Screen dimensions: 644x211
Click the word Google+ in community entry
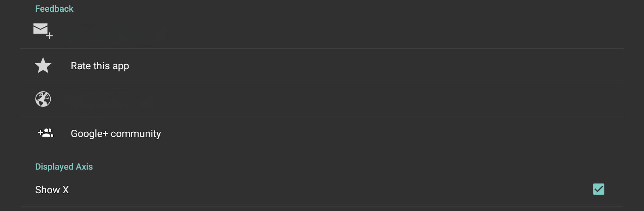pyautogui.click(x=89, y=134)
